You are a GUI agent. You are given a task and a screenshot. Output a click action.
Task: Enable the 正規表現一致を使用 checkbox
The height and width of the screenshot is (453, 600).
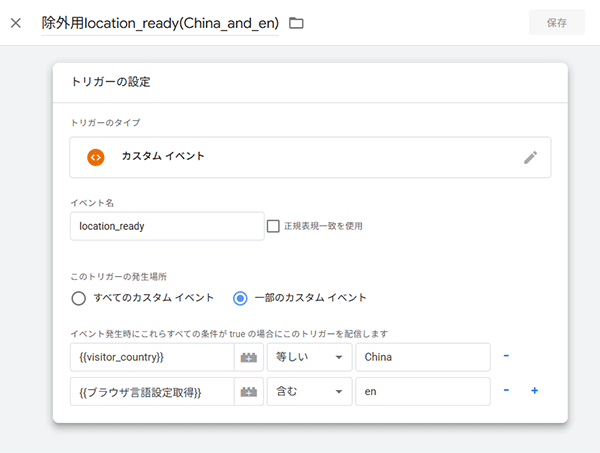point(273,226)
